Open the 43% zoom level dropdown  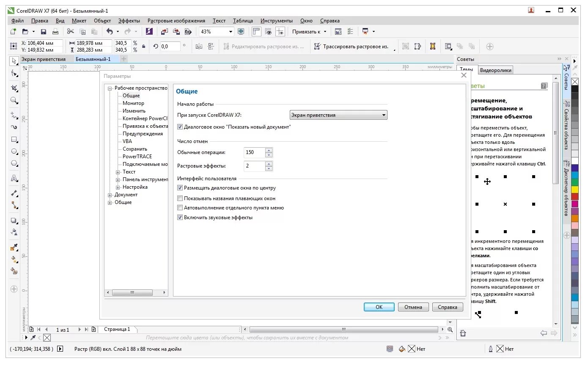[231, 31]
